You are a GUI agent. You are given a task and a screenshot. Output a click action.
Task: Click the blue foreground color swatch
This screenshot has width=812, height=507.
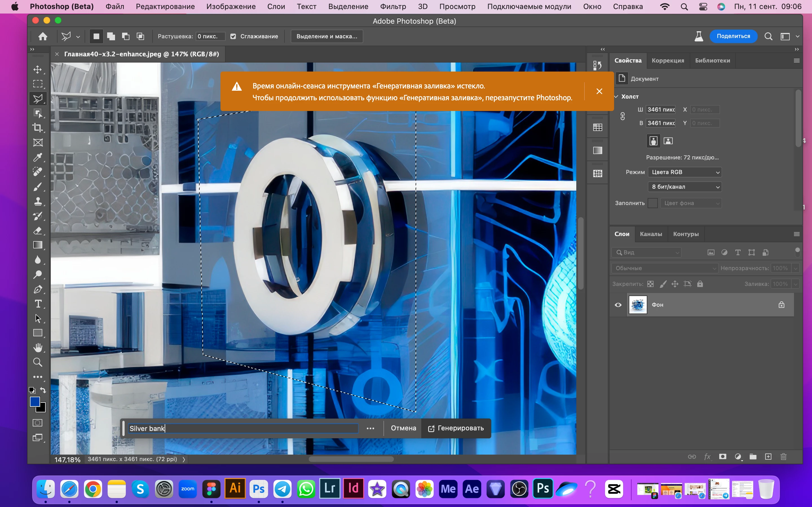pos(35,401)
